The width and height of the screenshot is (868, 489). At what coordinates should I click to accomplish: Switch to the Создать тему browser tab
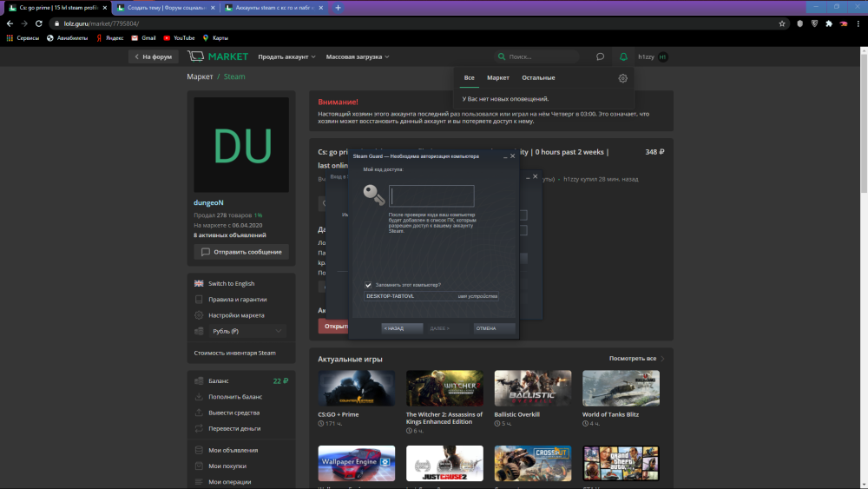166,8
